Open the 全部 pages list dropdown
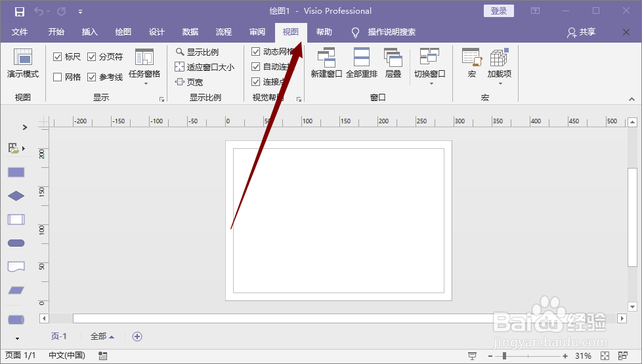This screenshot has width=642, height=364. 102,336
